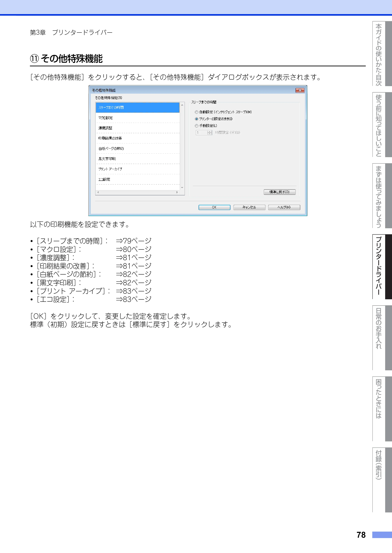Viewport: 392px width, 553px height.
Task: Click the キャンセル button
Action: coord(249,208)
